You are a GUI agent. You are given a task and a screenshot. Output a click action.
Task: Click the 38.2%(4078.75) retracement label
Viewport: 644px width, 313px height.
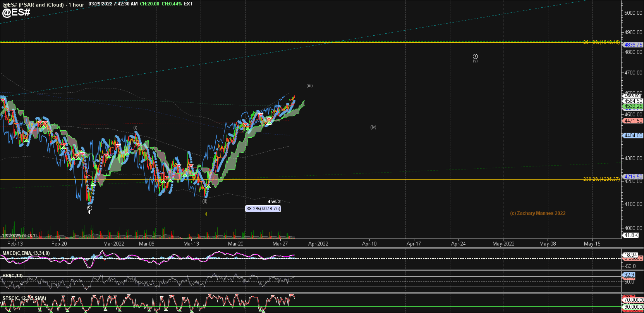click(263, 209)
